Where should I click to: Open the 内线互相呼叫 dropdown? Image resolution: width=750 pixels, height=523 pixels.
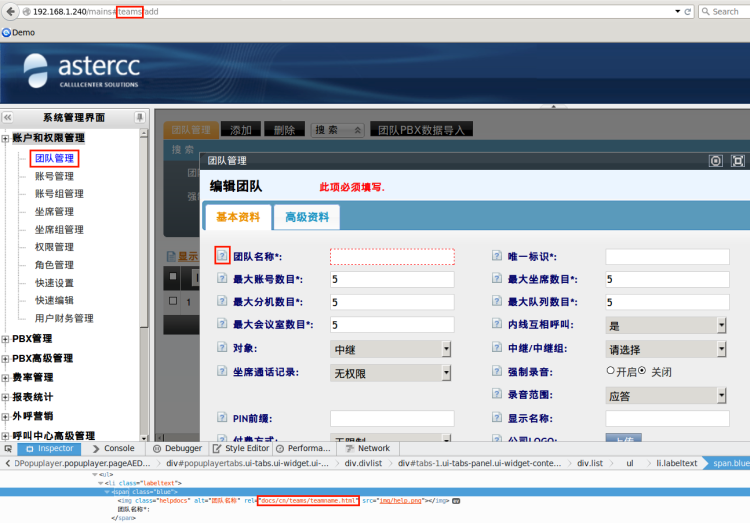pyautogui.click(x=666, y=325)
